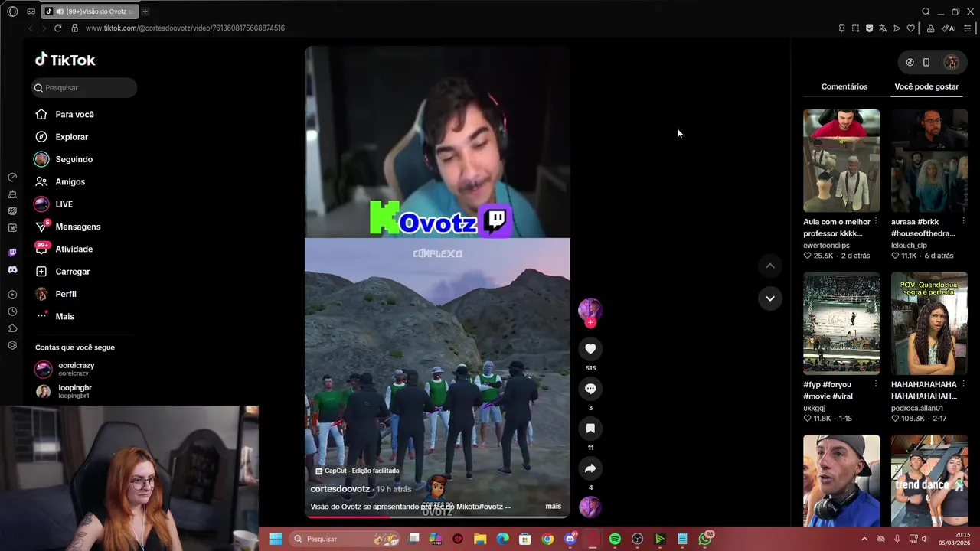Open the #fyp #foryou boxing ring thumbnail
Screen dimensions: 980x551
[x=841, y=323]
